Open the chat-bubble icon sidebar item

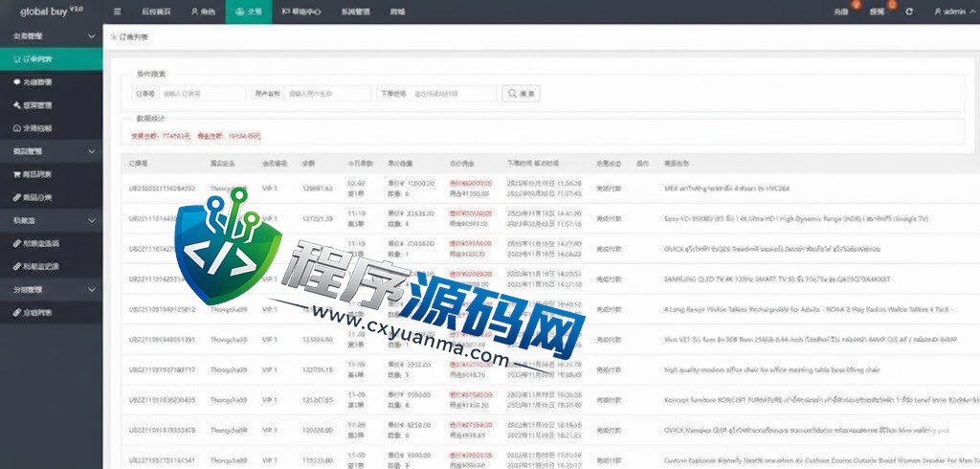(x=52, y=82)
